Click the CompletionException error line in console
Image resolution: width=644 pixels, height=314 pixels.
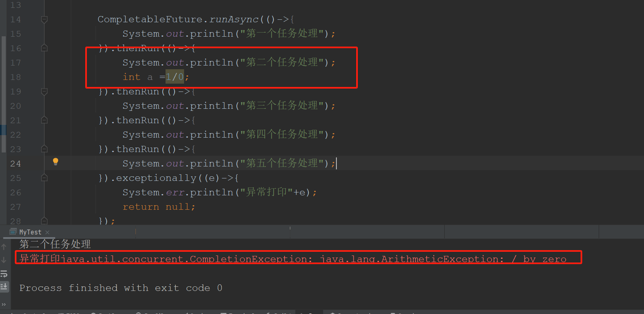[292, 259]
